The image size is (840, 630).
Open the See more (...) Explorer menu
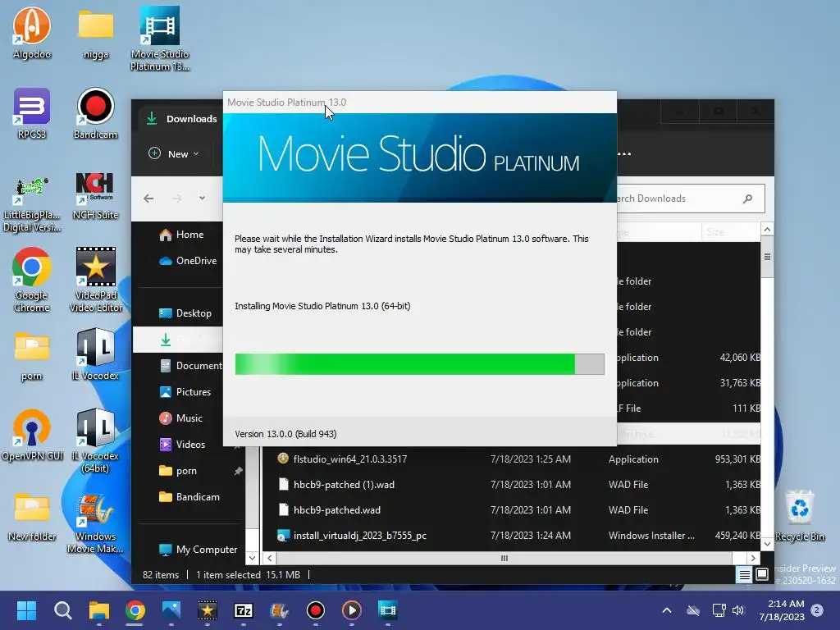pos(624,153)
